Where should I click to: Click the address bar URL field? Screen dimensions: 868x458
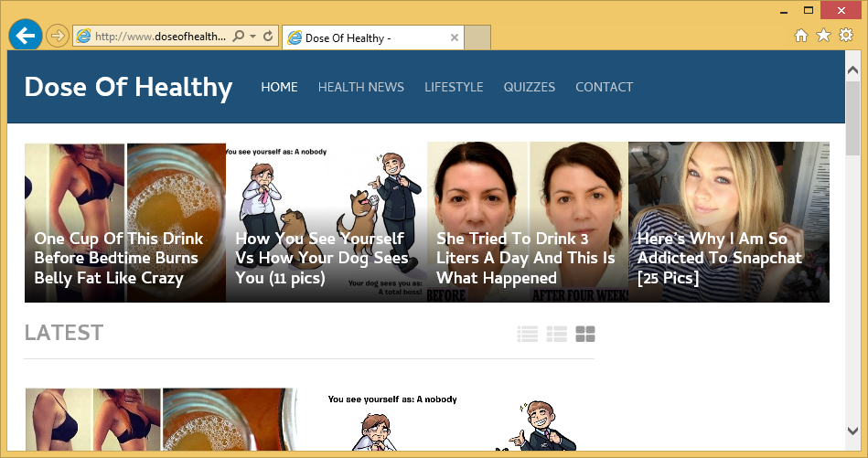tap(160, 37)
